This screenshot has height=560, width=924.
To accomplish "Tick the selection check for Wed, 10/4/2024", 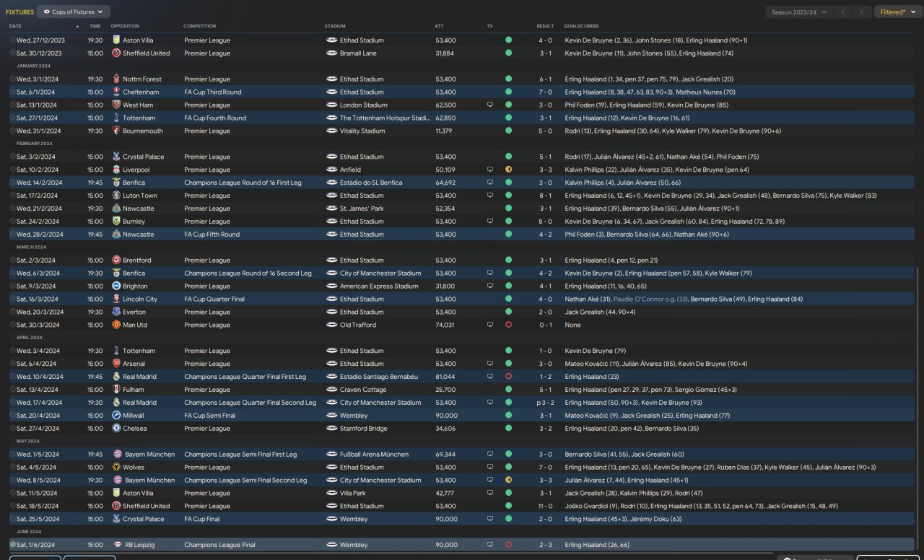I will tap(12, 377).
